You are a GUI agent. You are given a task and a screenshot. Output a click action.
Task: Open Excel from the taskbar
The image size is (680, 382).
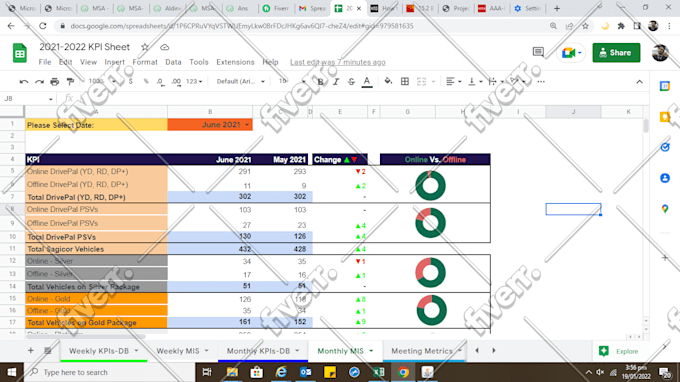coord(379,372)
